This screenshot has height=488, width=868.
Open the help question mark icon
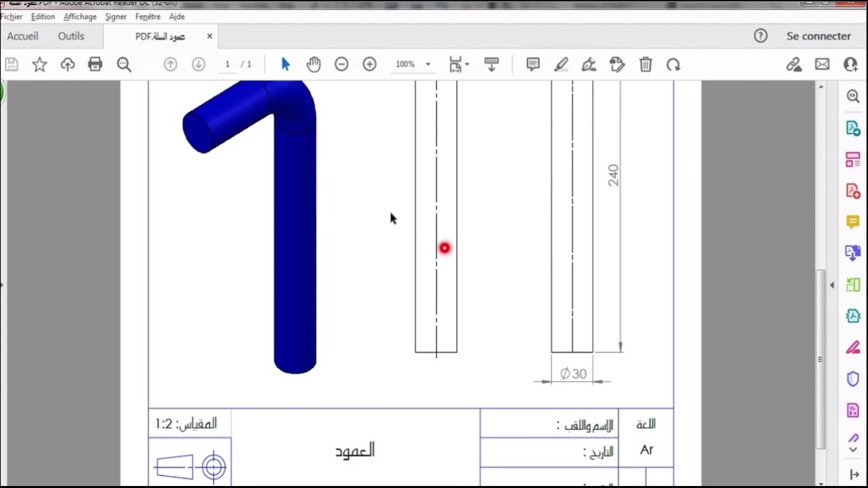coord(761,36)
